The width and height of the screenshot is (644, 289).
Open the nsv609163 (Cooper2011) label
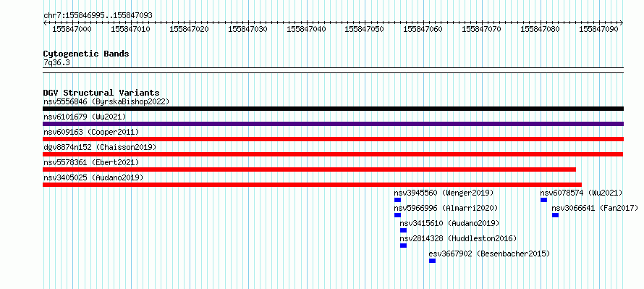pyautogui.click(x=91, y=132)
